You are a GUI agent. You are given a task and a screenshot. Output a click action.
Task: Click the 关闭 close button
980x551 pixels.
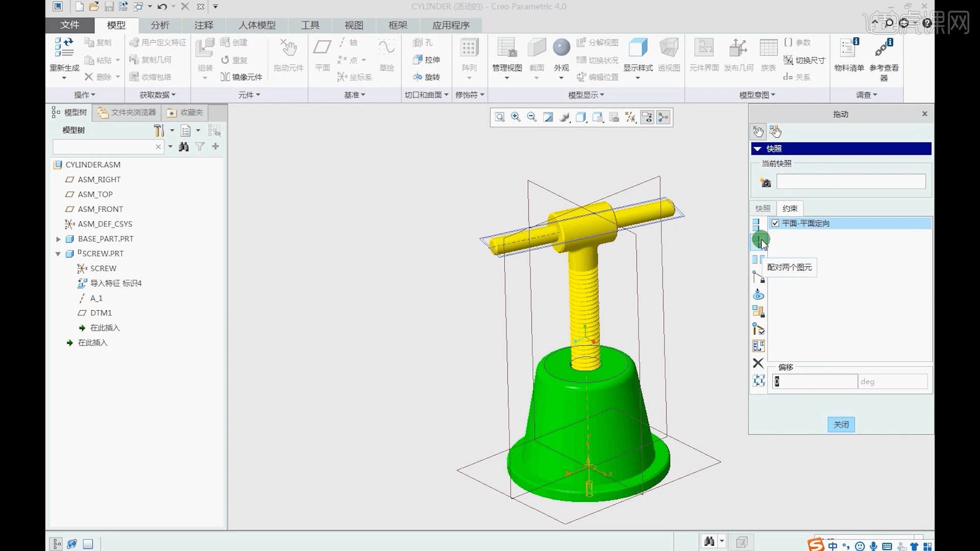(x=841, y=424)
